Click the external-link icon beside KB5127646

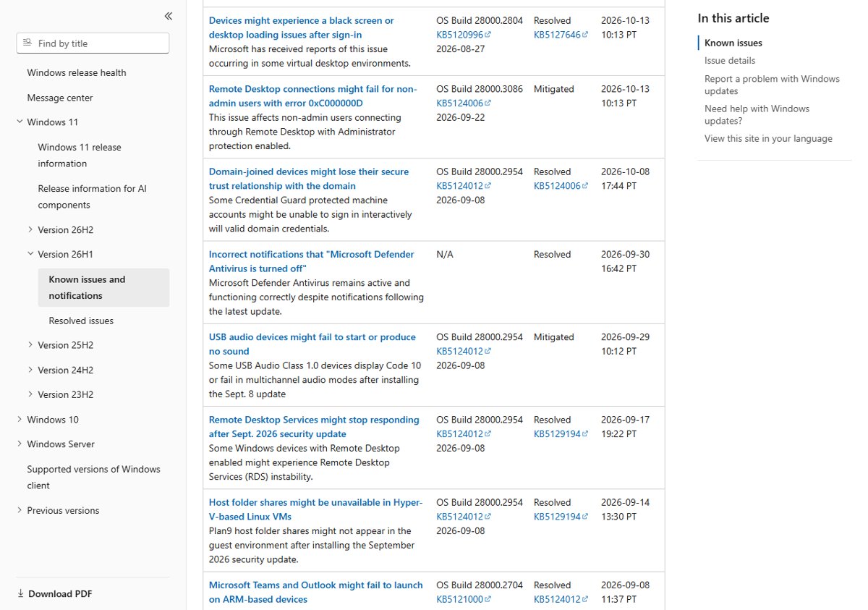click(585, 35)
